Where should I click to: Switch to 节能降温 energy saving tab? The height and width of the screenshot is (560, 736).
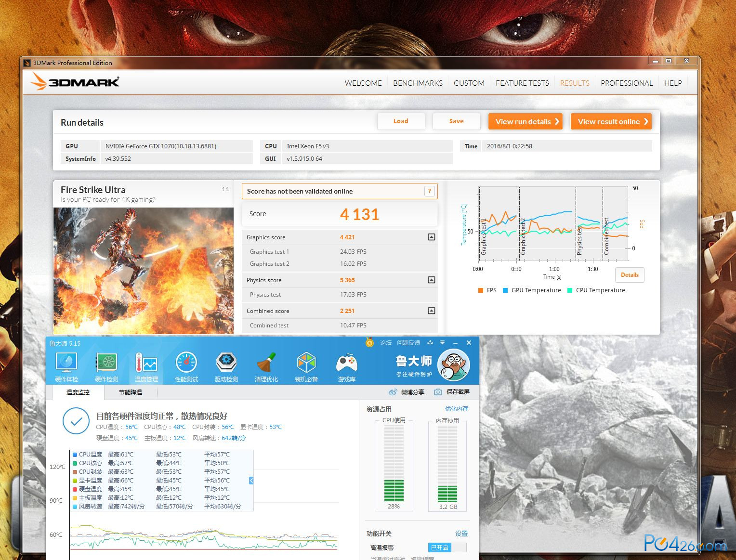coord(131,392)
